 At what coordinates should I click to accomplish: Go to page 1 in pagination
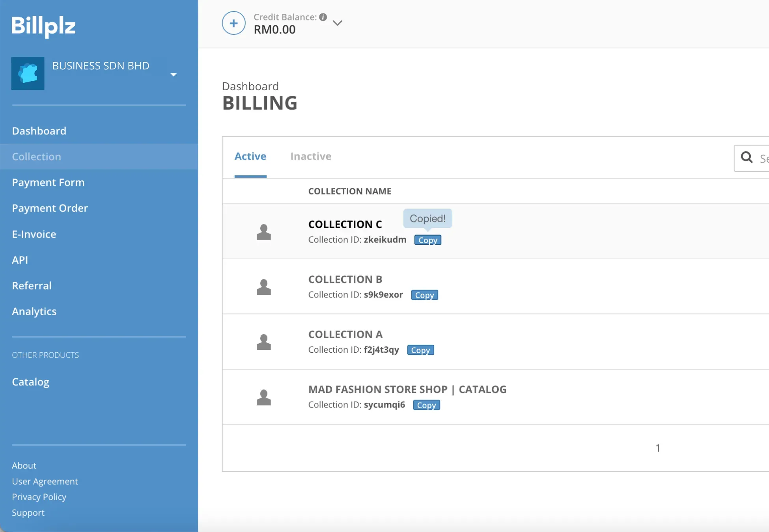658,448
